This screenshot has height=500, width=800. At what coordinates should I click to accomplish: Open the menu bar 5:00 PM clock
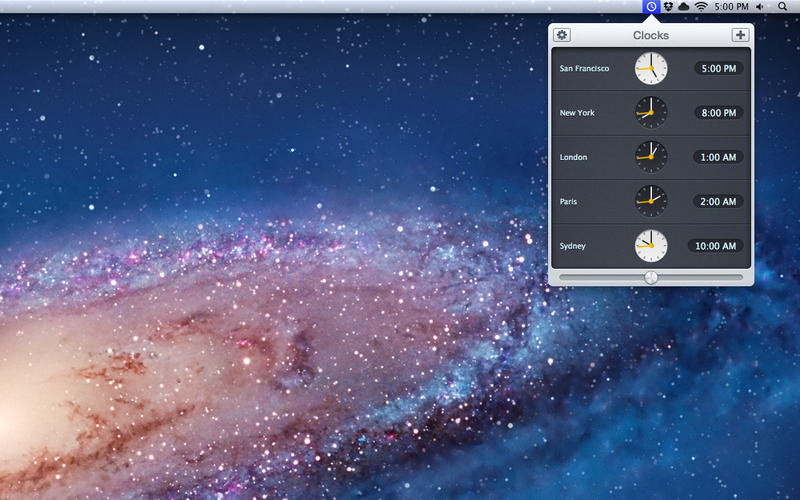[x=731, y=7]
